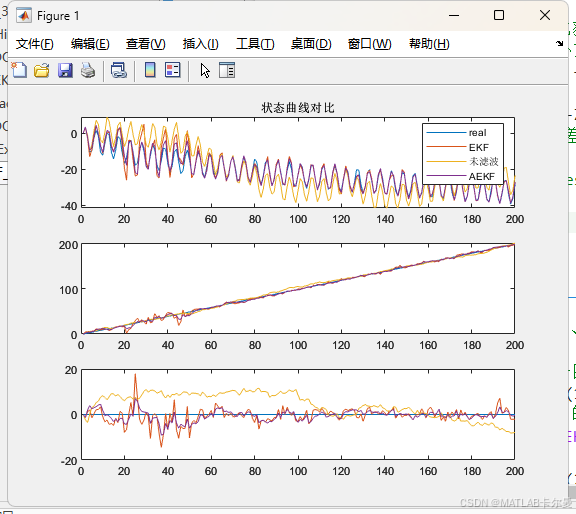This screenshot has width=576, height=514.
Task: Open the 桌面(D) menu
Action: (311, 44)
